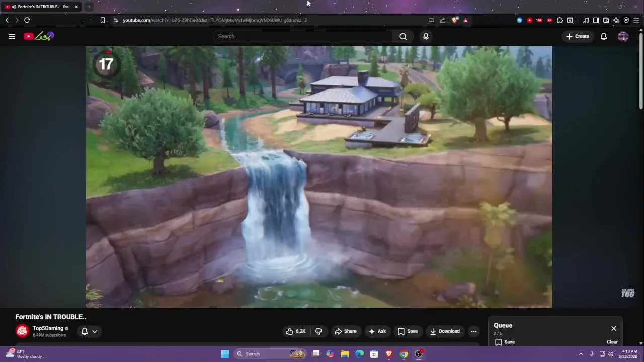Open picture-in-picture / cast icon in address bar
The height and width of the screenshot is (362, 644).
pyautogui.click(x=431, y=20)
